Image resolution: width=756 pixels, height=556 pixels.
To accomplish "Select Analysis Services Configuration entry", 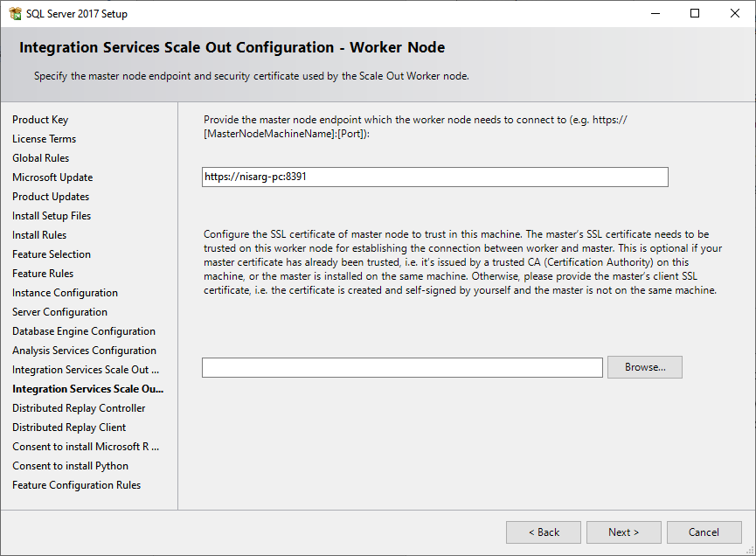I will coord(84,351).
